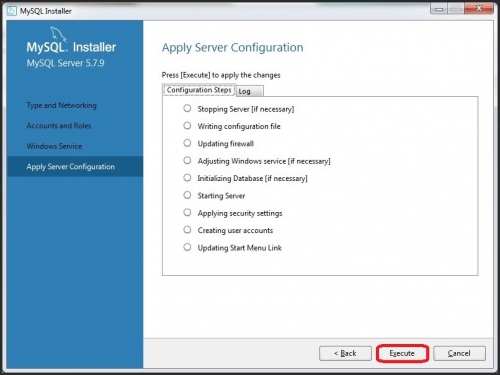This screenshot has height=375, width=500.
Task: Click 'Adjusting Windows service [if necessary]' text
Action: (264, 161)
